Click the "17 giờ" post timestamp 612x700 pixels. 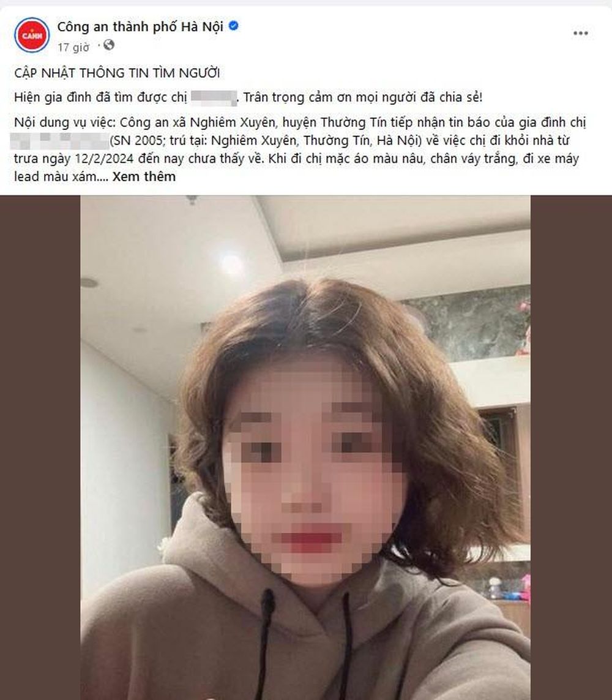[x=73, y=47]
